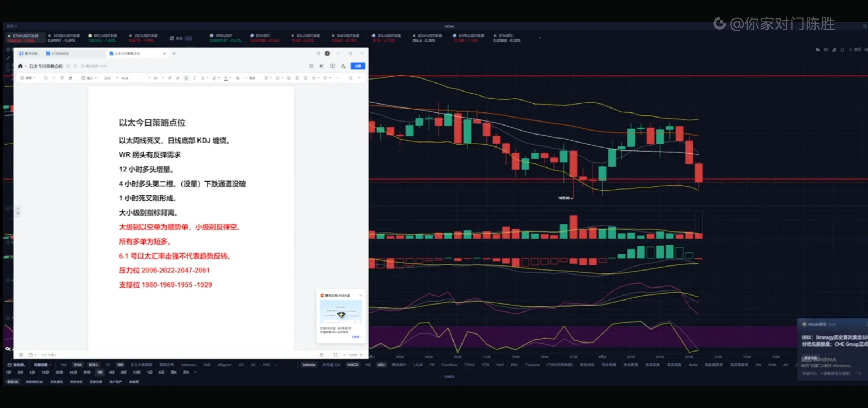The width and height of the screenshot is (868, 408).
Task: Refresh the document window
Action: pyautogui.click(x=318, y=54)
